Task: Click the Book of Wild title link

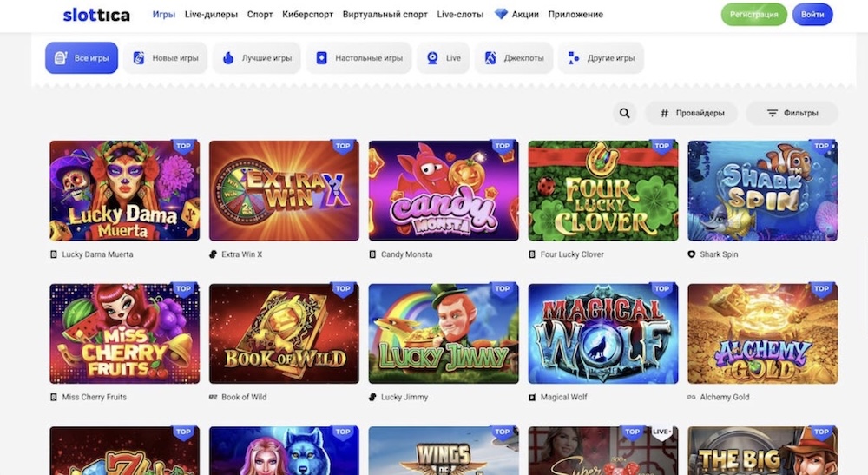Action: point(246,397)
